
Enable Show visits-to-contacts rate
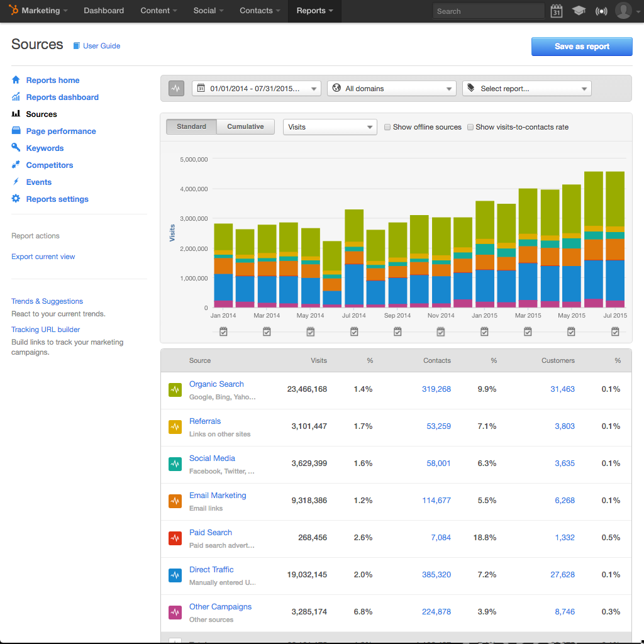(470, 127)
